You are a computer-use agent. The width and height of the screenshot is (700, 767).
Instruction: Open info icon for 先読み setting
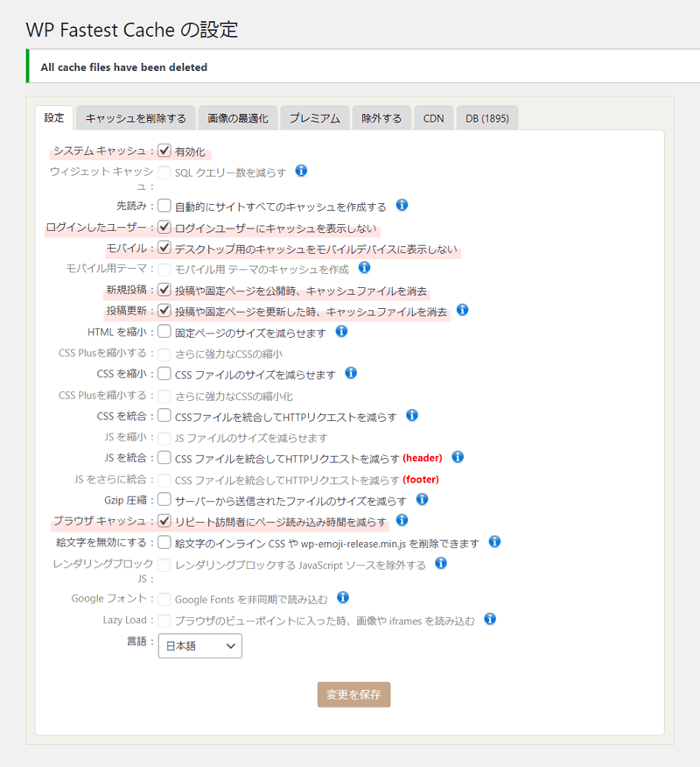pyautogui.click(x=402, y=205)
